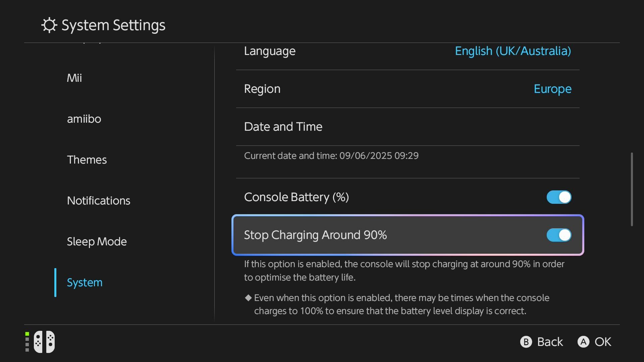Change Language from English (UK/Australia)

513,51
